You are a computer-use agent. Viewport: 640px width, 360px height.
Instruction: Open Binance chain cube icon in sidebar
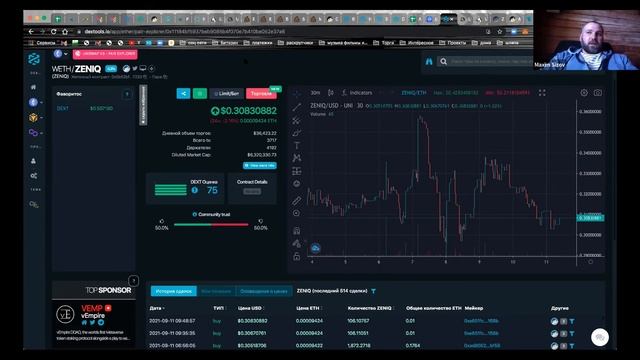point(33,118)
